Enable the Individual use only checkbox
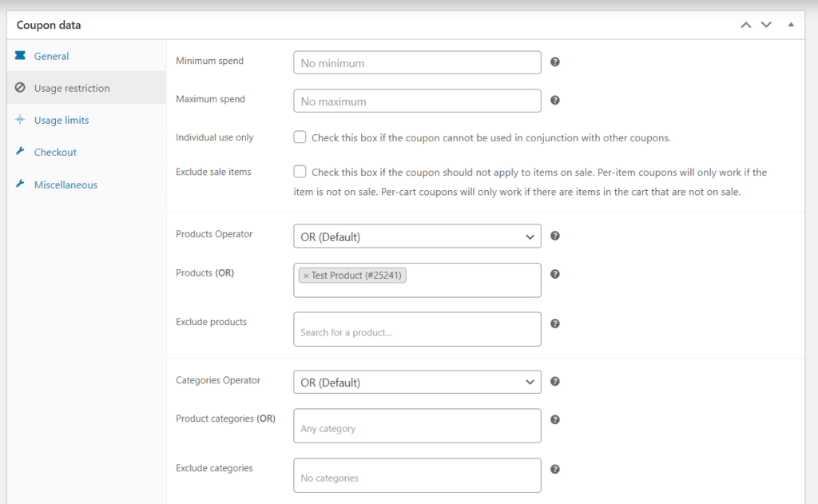818x504 pixels. click(300, 137)
